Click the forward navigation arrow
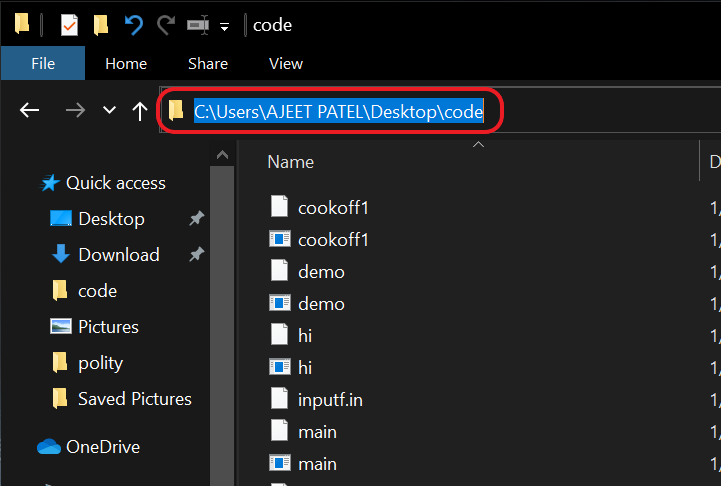This screenshot has height=486, width=721. point(75,111)
